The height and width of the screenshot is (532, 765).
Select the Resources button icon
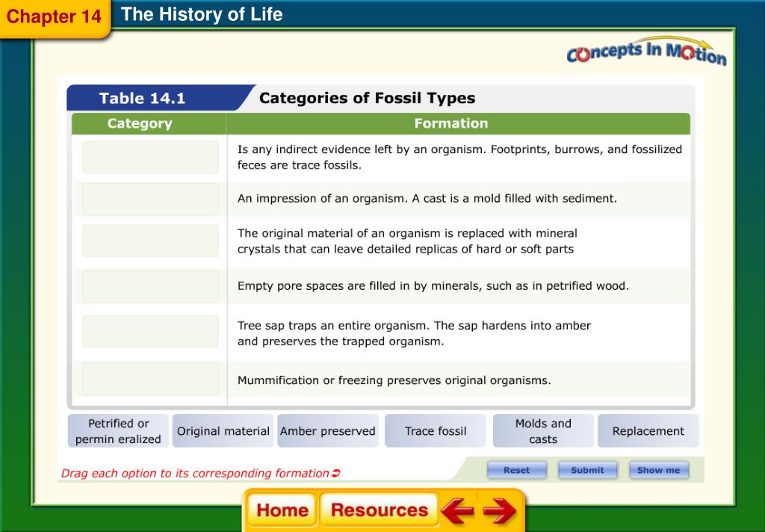(x=379, y=510)
